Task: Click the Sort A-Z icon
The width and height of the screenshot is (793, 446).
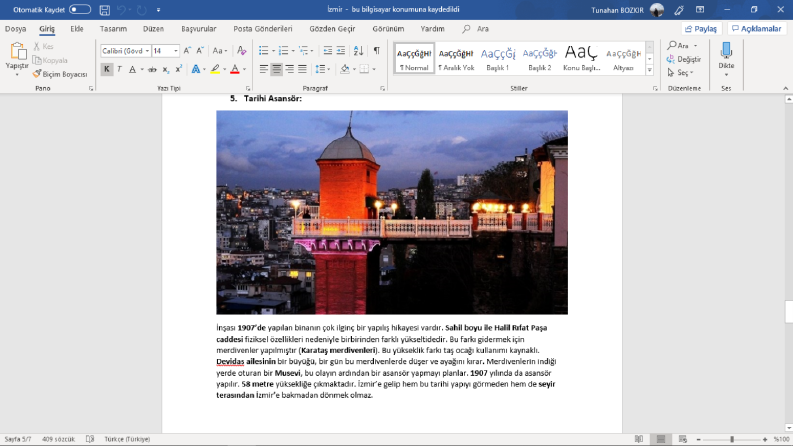Action: [x=359, y=51]
